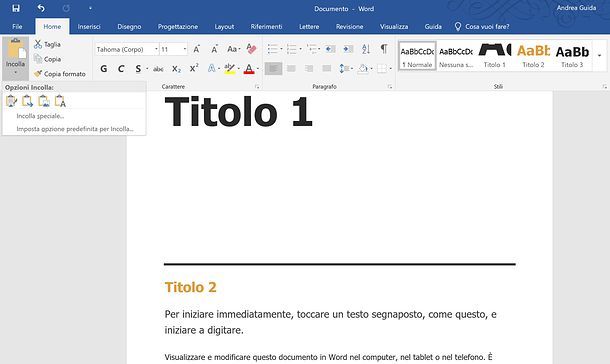Click the sort A-Z icon
Viewport: 610px width, 364px height.
pos(366,49)
